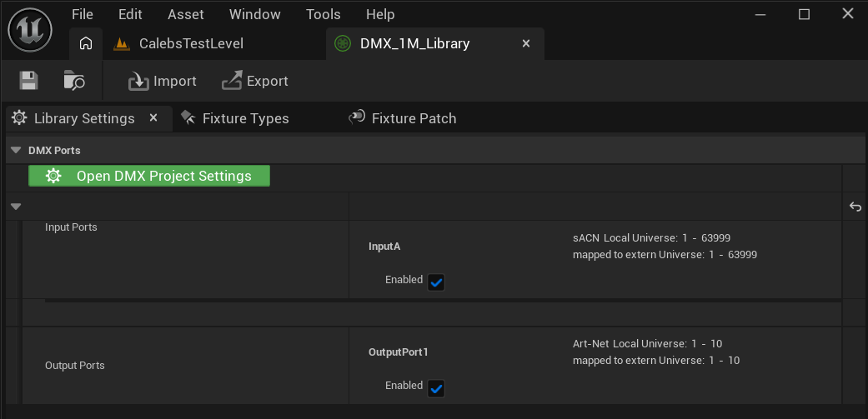Click the InputA port name

tap(384, 247)
